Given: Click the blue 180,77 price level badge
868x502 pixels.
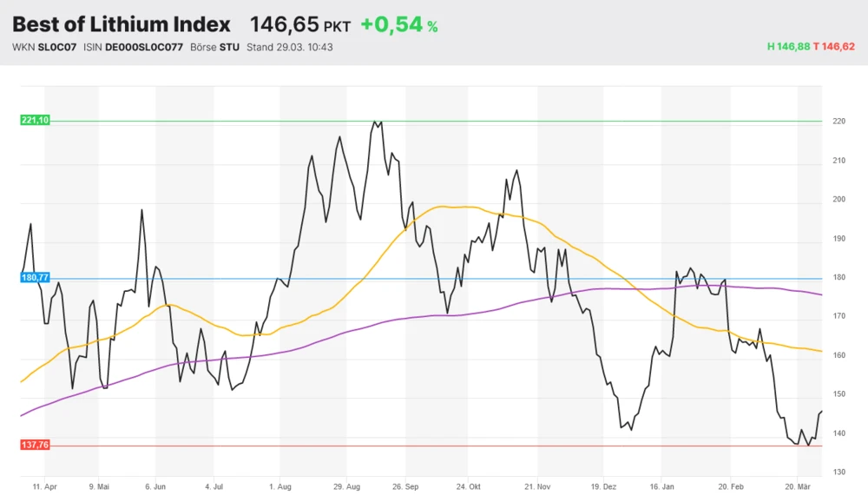Looking at the screenshot, I should pyautogui.click(x=33, y=278).
